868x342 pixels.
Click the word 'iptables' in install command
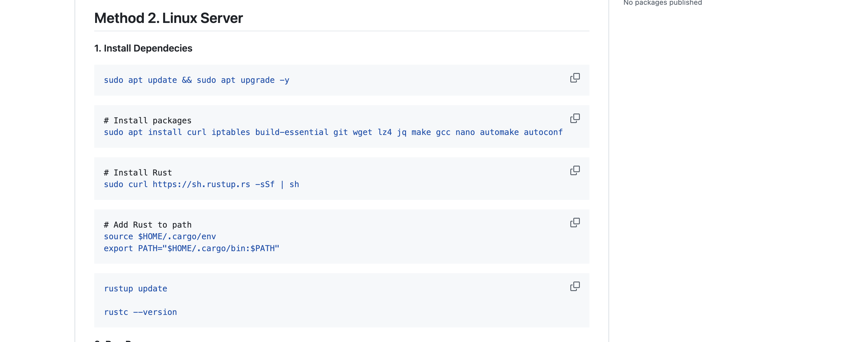point(231,132)
